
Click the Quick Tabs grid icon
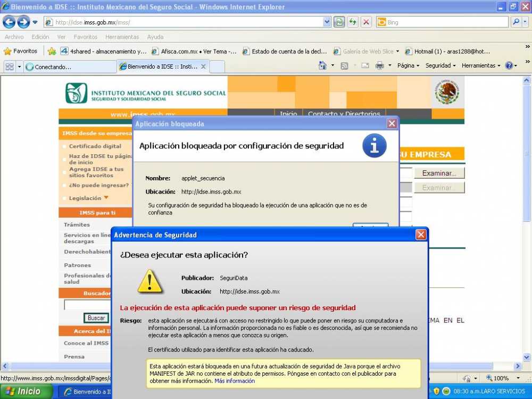click(x=10, y=66)
